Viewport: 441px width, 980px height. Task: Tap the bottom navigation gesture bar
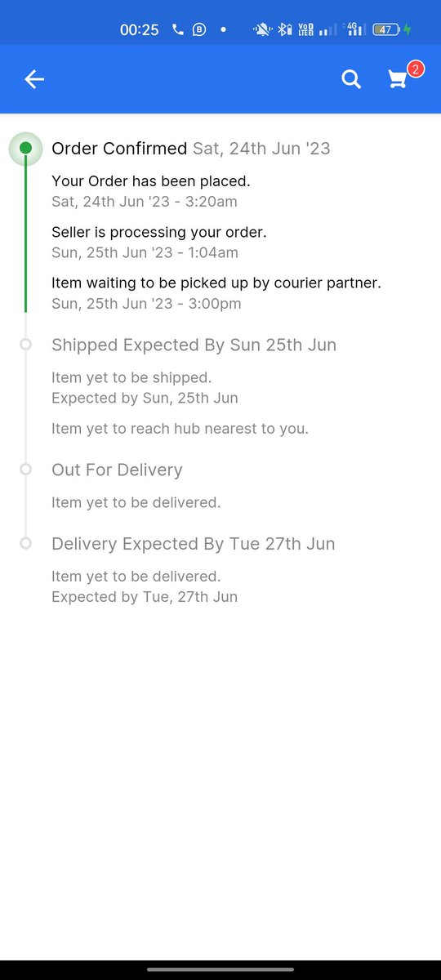220,969
